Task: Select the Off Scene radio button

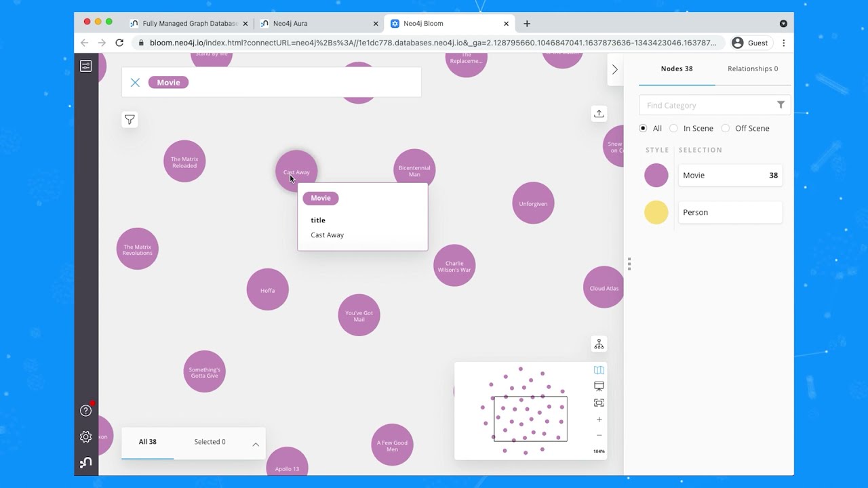Action: [726, 128]
